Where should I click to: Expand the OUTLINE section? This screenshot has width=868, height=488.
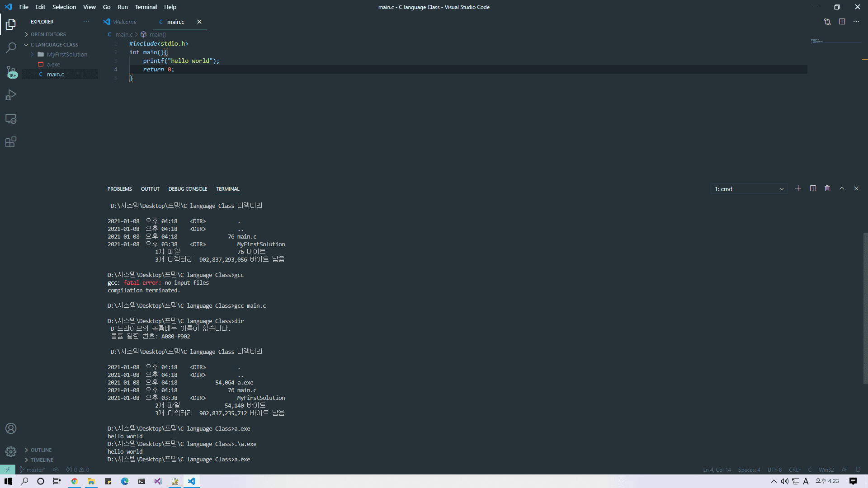tap(41, 450)
